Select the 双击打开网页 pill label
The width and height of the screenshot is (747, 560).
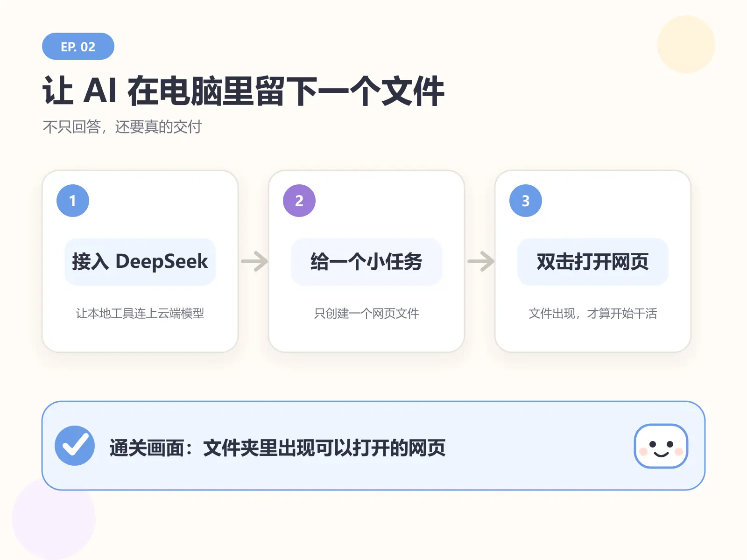pos(593,261)
